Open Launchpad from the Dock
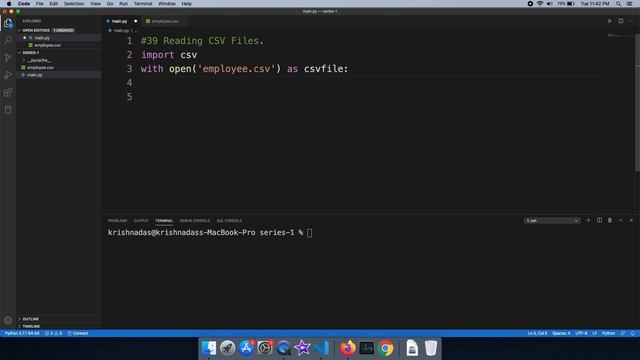 [x=227, y=348]
